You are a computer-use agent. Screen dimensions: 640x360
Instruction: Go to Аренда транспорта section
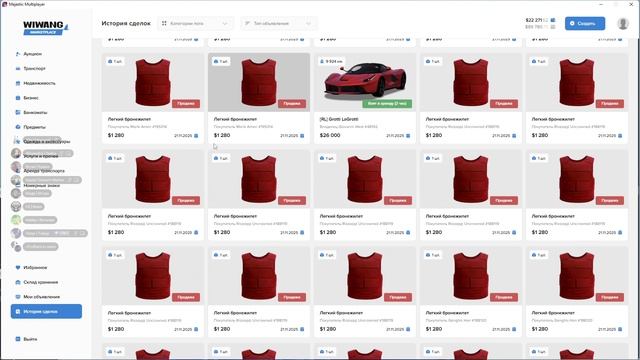click(x=44, y=171)
